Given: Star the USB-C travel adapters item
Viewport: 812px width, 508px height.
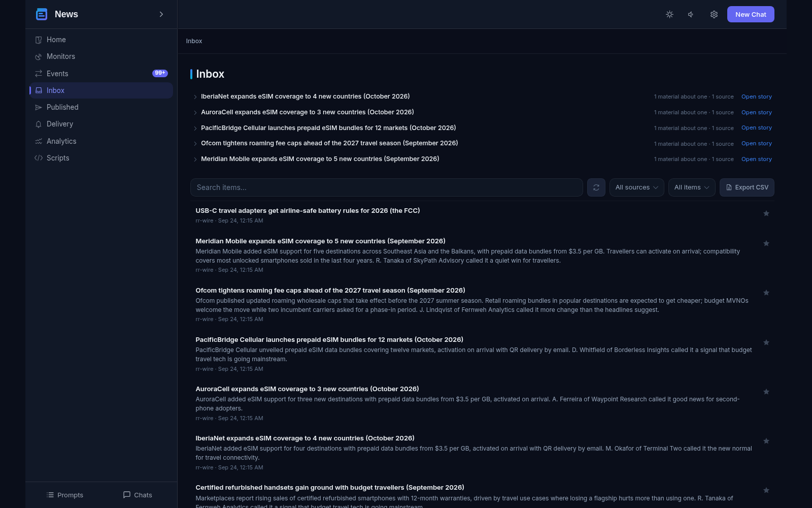Looking at the screenshot, I should (766, 213).
